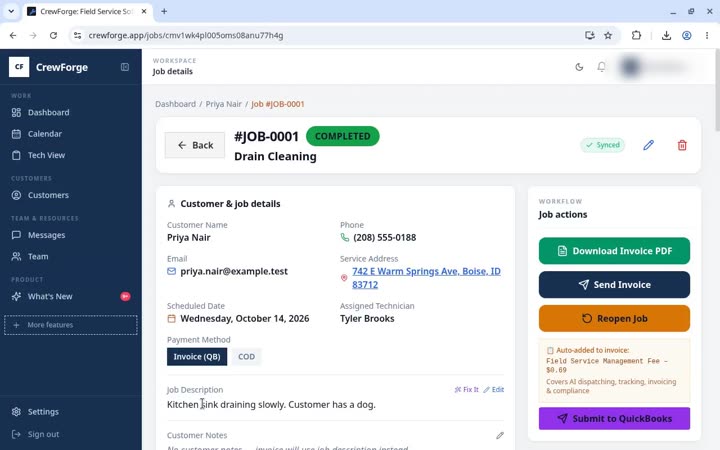
Task: Click the site information icon in the address bar
Action: [77, 35]
